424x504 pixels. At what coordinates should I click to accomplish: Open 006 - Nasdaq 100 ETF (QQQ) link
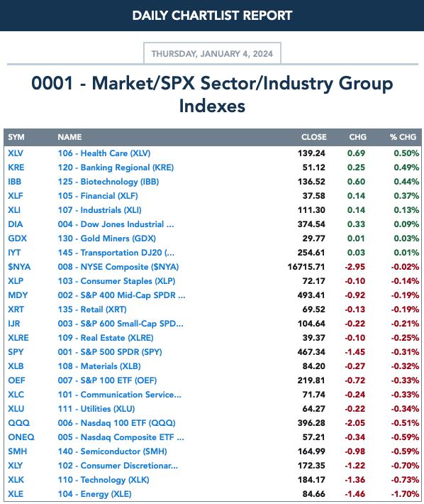click(x=116, y=423)
